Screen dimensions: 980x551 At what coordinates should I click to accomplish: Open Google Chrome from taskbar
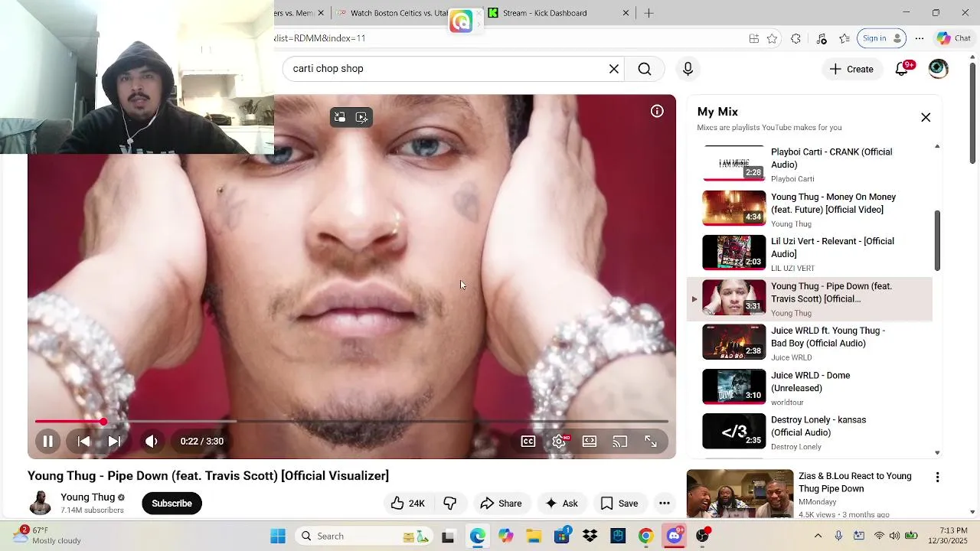click(x=646, y=536)
